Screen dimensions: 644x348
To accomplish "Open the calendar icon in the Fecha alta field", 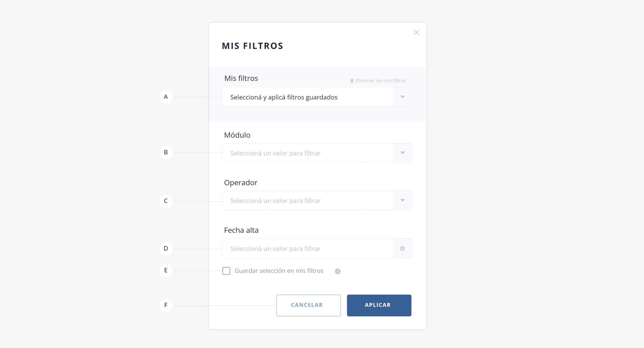I will (x=402, y=248).
